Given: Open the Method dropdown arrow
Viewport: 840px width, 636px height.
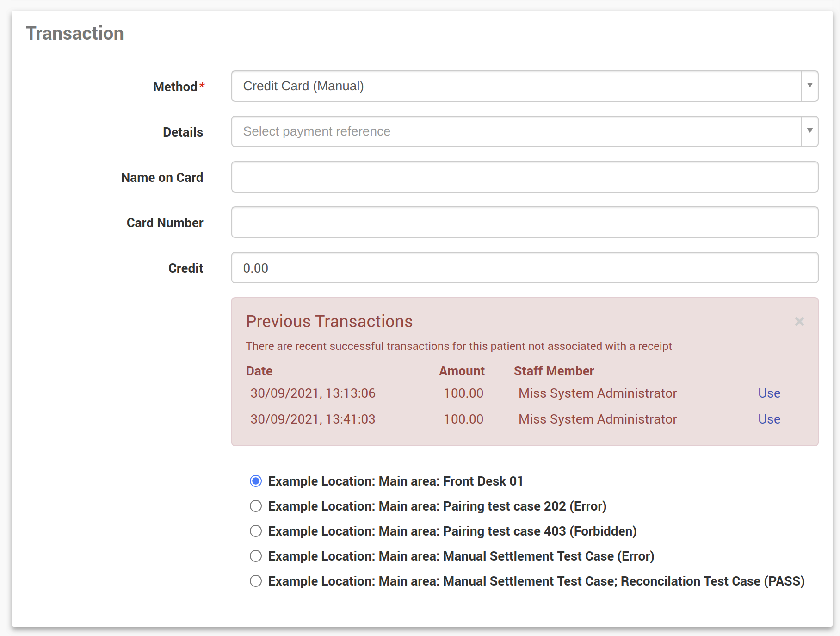Looking at the screenshot, I should [x=809, y=86].
